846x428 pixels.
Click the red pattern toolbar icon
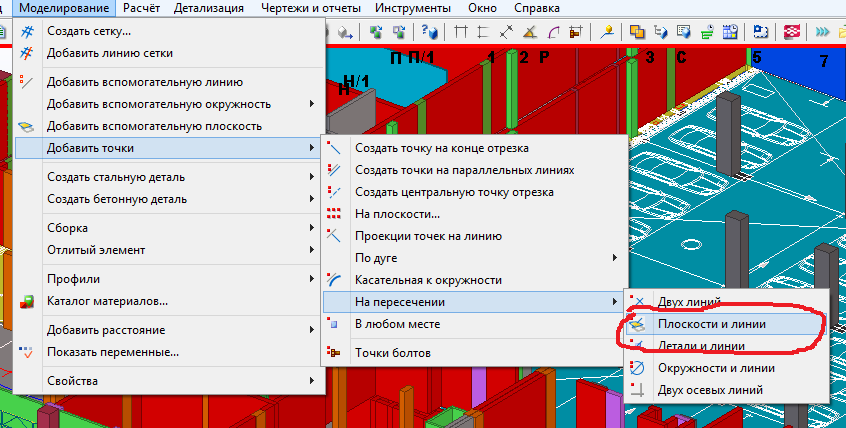click(791, 32)
